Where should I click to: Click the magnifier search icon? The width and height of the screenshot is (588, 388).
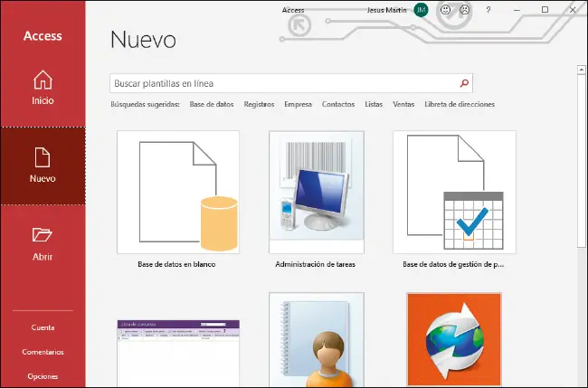click(464, 83)
